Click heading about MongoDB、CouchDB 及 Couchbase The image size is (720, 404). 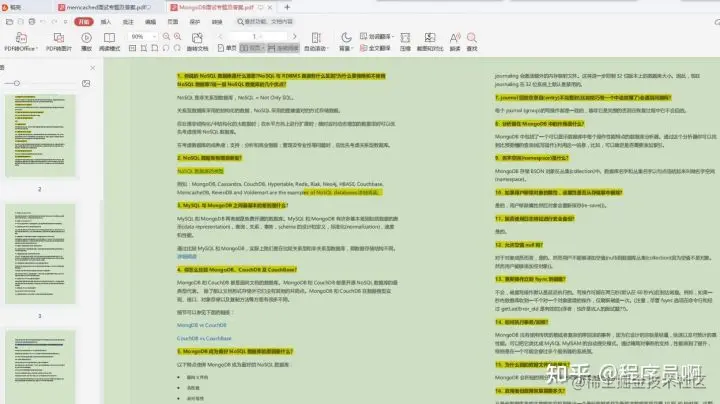237,269
